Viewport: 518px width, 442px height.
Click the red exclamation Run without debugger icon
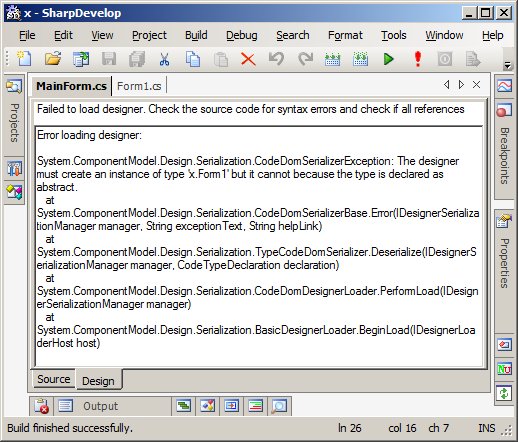click(x=418, y=59)
